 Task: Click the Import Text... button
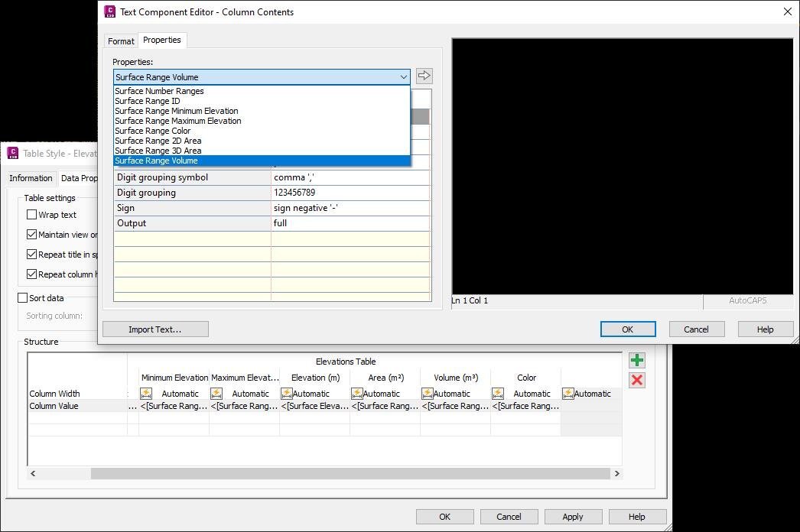pos(155,329)
